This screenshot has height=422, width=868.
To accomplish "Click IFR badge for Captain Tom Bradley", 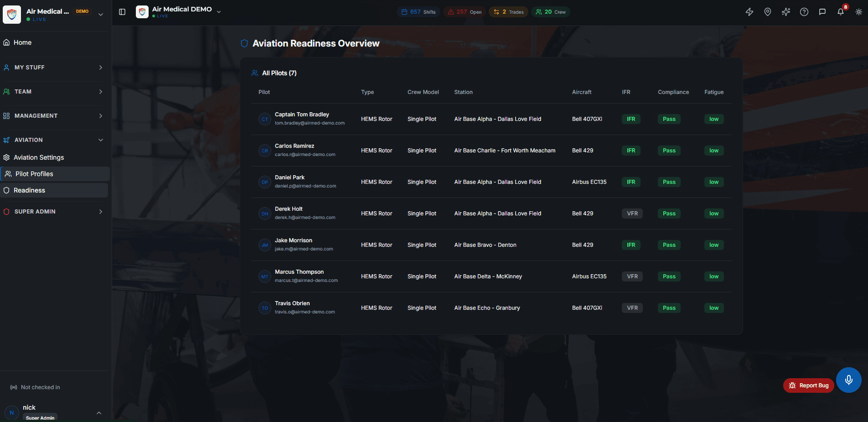I will (631, 119).
